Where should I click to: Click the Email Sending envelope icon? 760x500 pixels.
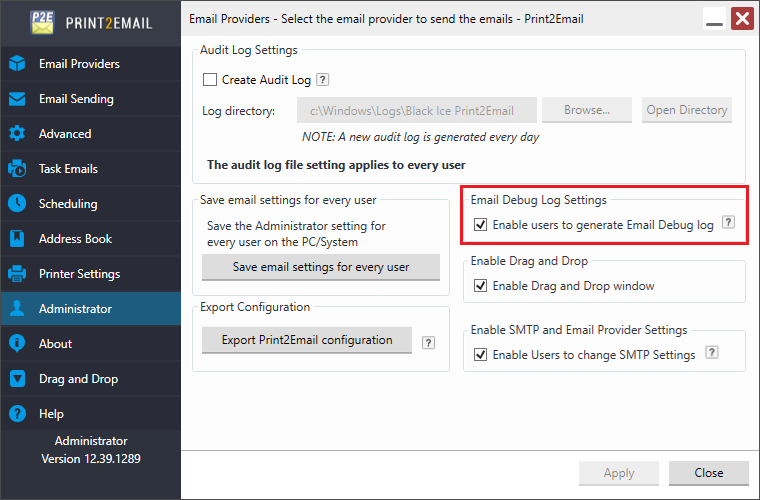click(x=17, y=99)
